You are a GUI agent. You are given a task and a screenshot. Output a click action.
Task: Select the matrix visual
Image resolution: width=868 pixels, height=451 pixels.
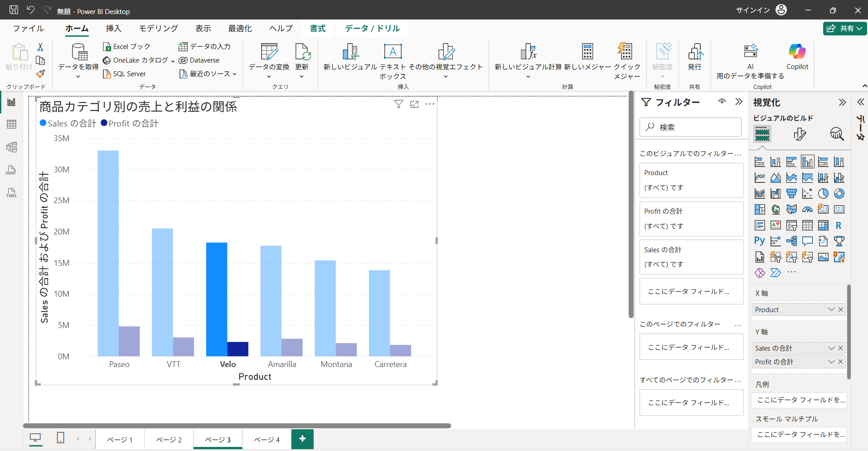click(x=823, y=225)
